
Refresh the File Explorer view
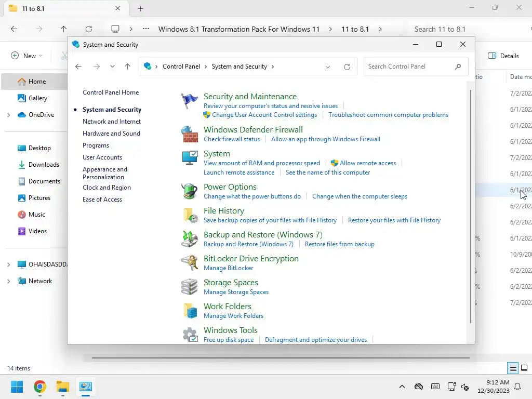click(x=89, y=29)
